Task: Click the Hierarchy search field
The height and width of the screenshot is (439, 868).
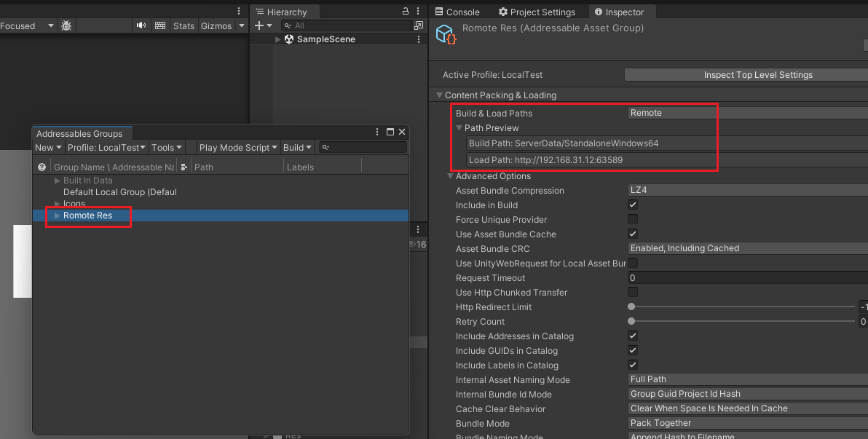Action: pos(346,25)
